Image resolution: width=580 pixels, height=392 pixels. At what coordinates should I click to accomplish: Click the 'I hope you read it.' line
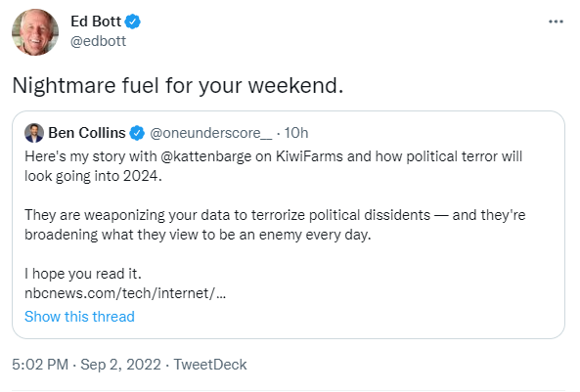coord(83,274)
